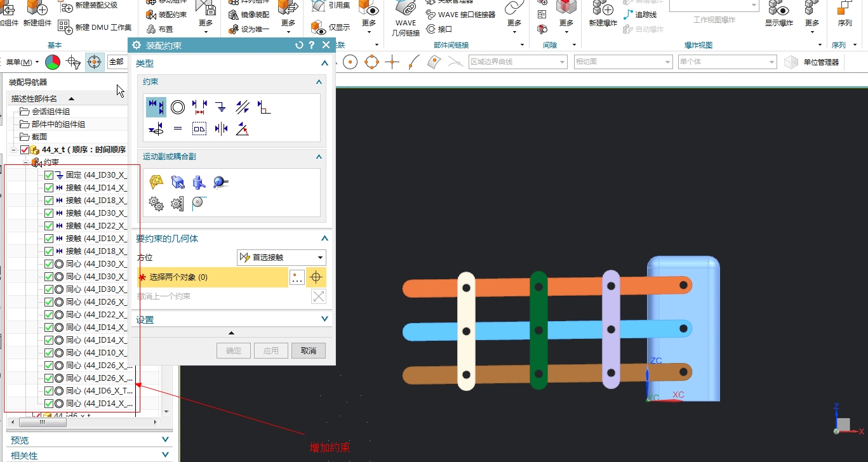Click the crosshair selection icon in 装配约束 dialog
Screen dimensions: 868x462
(316, 277)
